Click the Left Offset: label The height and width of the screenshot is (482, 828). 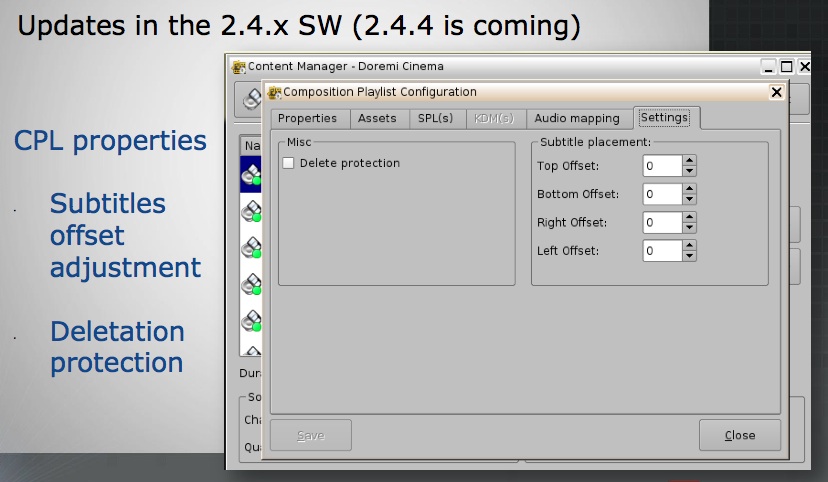[x=568, y=251]
